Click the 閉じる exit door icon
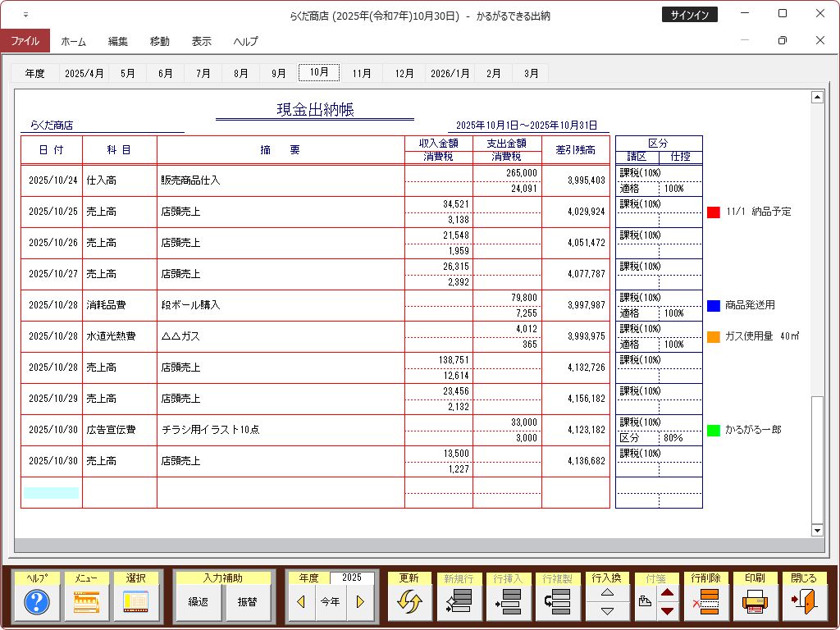The width and height of the screenshot is (840, 630). coord(804,603)
